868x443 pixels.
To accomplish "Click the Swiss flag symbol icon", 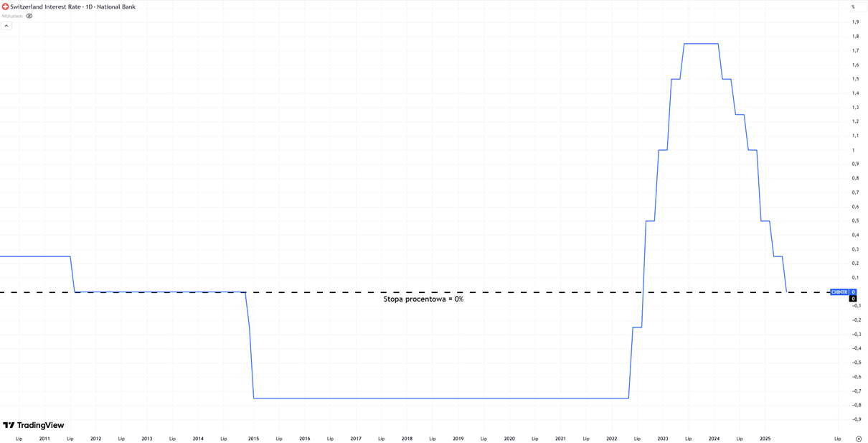I will tap(5, 6).
